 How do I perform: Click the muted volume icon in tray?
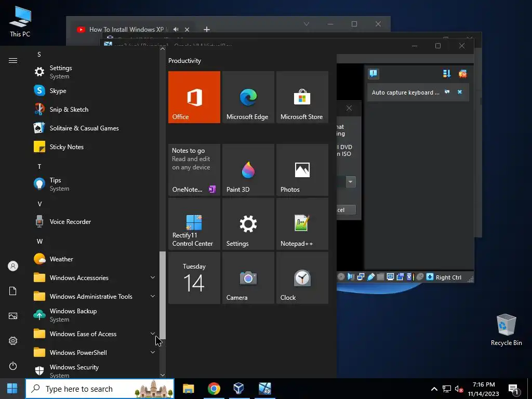pos(459,389)
